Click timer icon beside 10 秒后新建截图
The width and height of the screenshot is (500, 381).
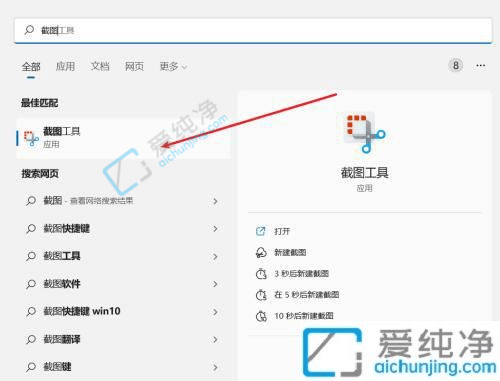[x=261, y=316]
